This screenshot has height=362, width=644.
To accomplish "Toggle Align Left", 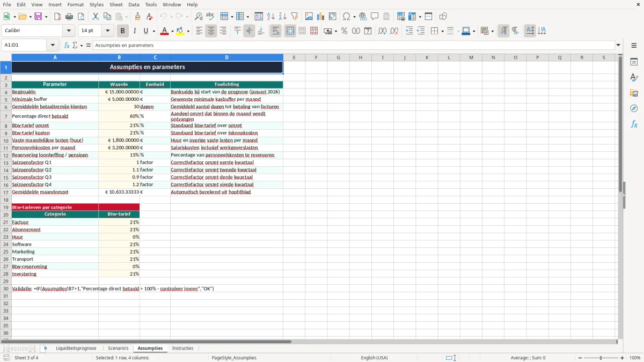I will coord(200,31).
